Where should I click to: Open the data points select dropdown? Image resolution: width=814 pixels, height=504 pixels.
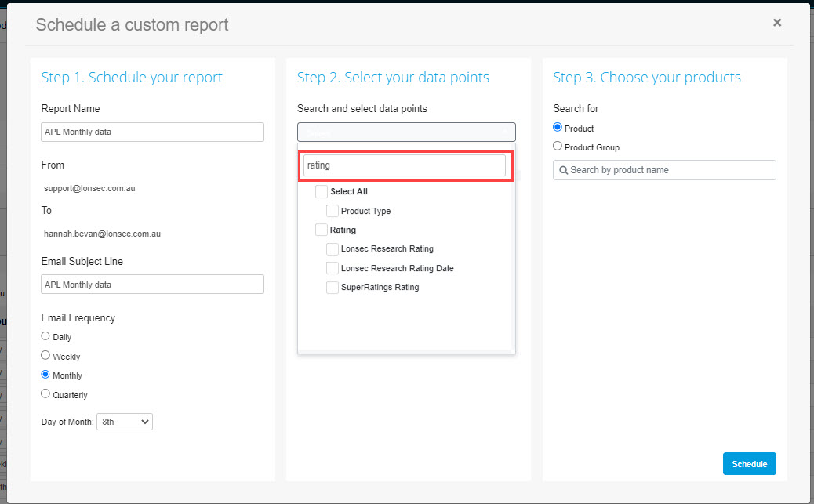point(406,132)
